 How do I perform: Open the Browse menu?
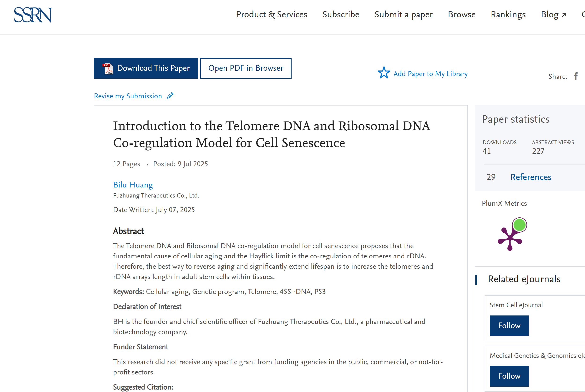pyautogui.click(x=462, y=15)
